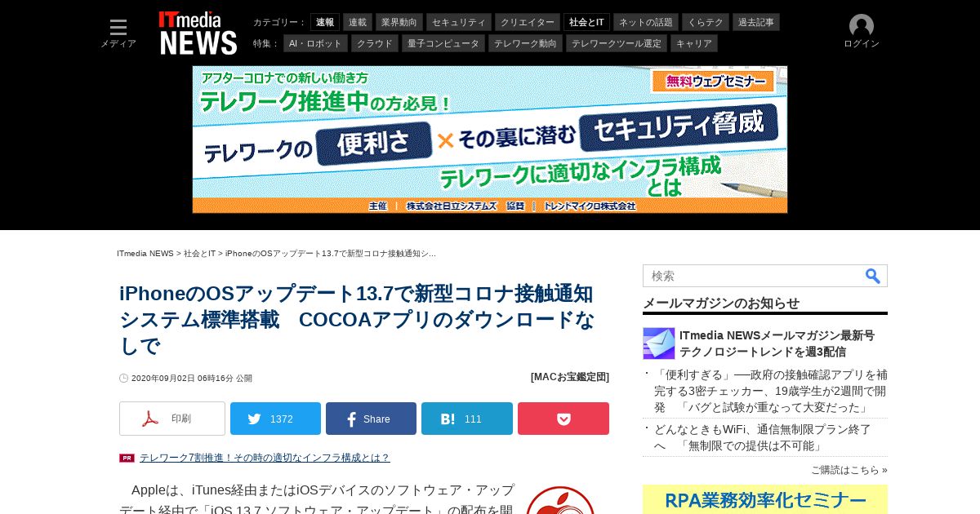Select the 社会とIT category tab

tap(586, 22)
